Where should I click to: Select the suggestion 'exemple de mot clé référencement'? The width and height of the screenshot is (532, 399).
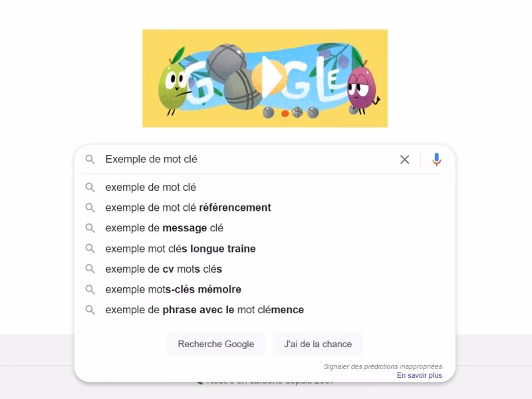pyautogui.click(x=187, y=207)
